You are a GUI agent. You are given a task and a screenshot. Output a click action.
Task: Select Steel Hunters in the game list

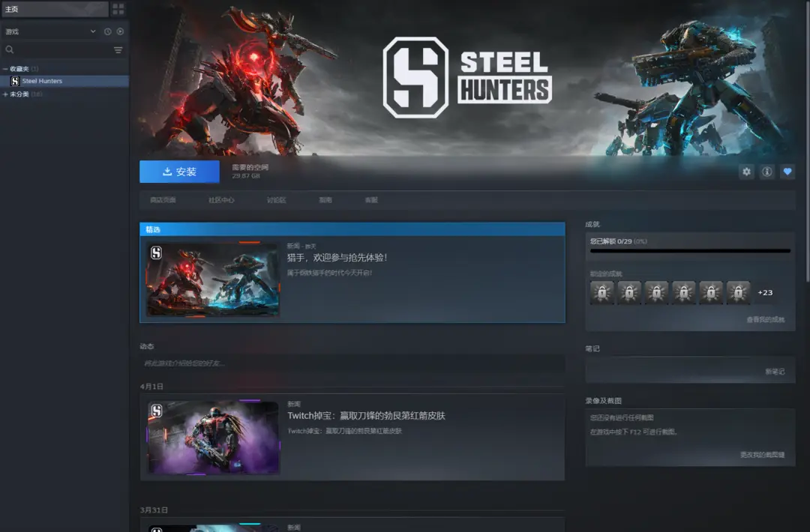click(x=64, y=81)
